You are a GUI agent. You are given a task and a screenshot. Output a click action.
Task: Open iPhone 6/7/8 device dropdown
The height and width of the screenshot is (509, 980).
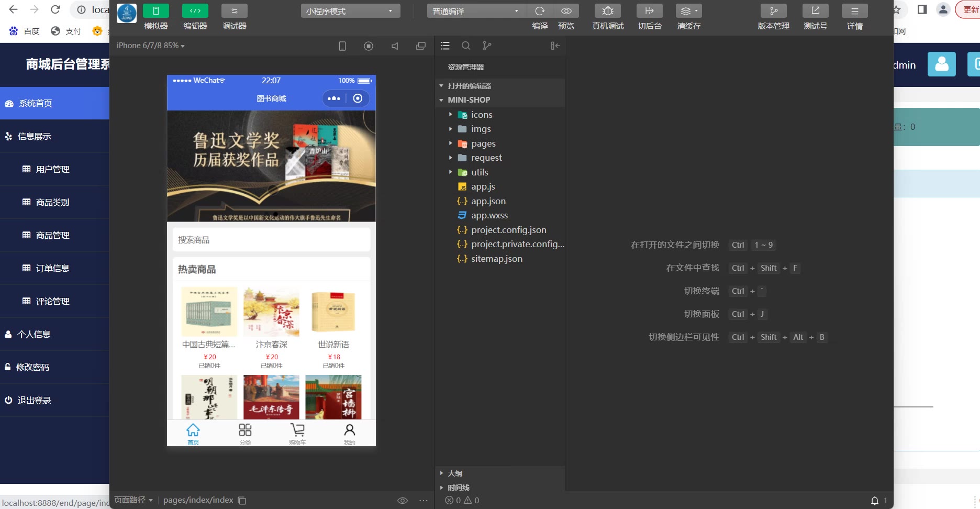click(151, 46)
